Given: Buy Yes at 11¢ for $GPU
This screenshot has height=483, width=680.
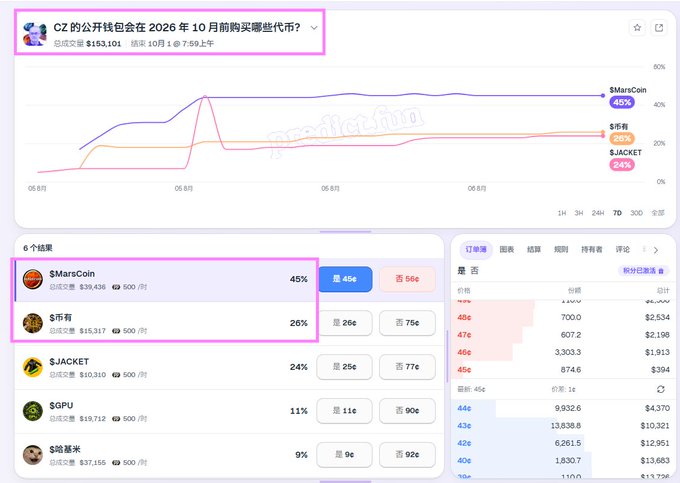Looking at the screenshot, I should click(x=344, y=411).
